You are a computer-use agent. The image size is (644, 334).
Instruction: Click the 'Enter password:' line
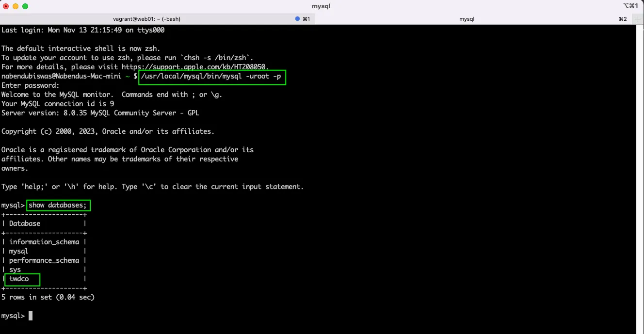31,85
